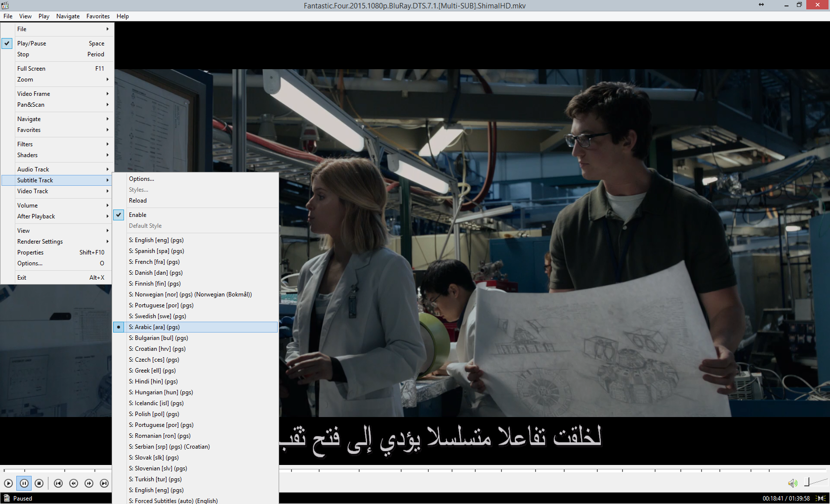Select Slovak [slk] subtitle track
Image resolution: width=830 pixels, height=504 pixels.
pyautogui.click(x=196, y=458)
